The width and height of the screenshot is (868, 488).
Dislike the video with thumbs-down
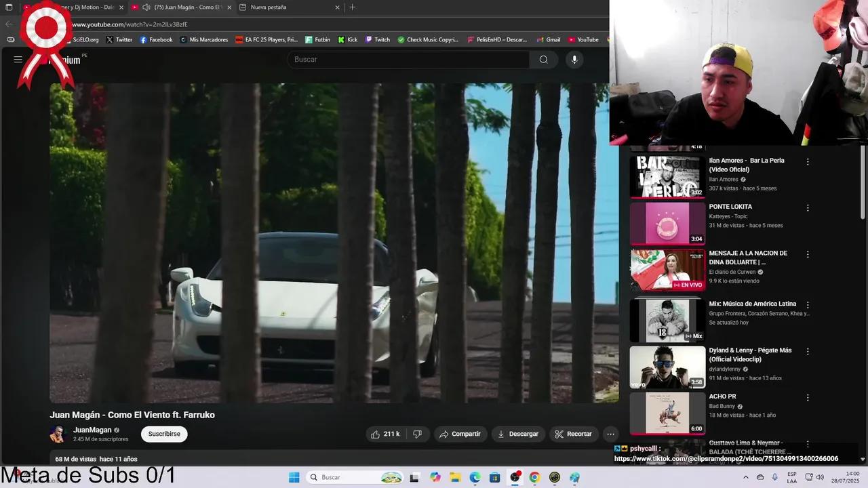pyautogui.click(x=418, y=434)
